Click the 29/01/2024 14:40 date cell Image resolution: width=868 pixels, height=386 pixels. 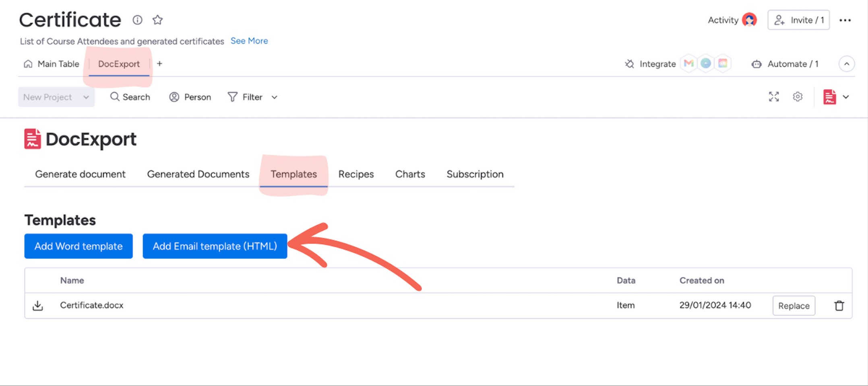click(715, 305)
